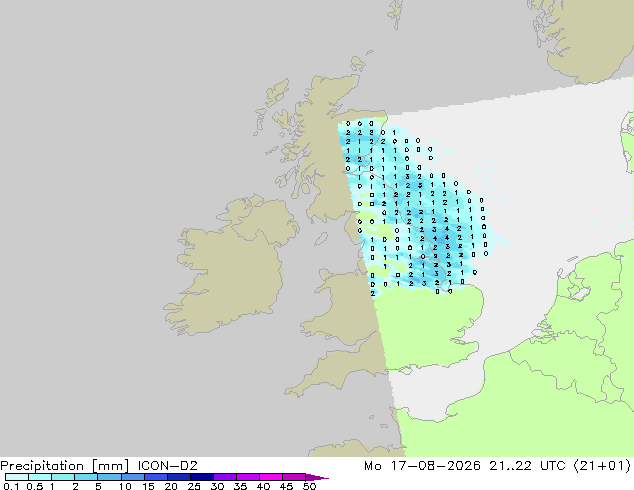Click the Isle of Man on map
Image resolution: width=634 pixels, height=490 pixels.
321,239
